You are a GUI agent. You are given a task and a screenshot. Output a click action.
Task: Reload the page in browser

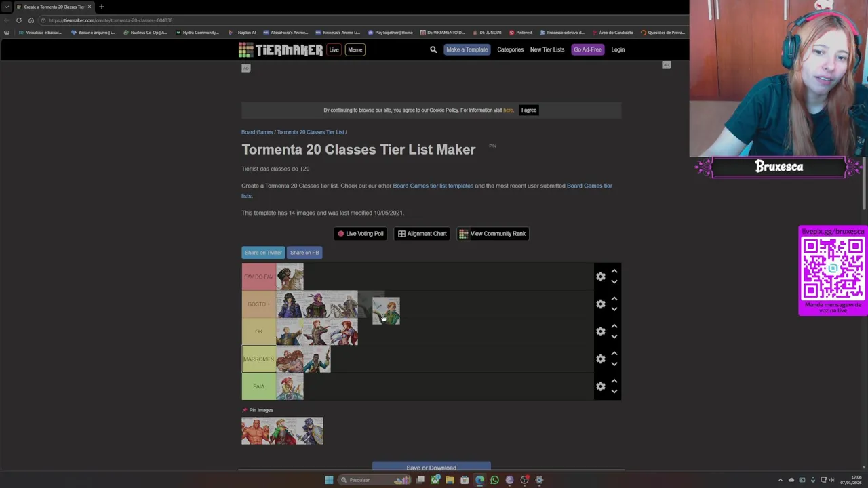[x=18, y=20]
